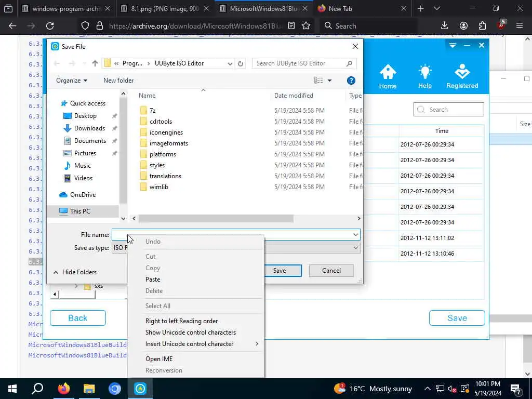532x399 pixels.
Task: Change the view layout icon in Save File
Action: (x=318, y=81)
